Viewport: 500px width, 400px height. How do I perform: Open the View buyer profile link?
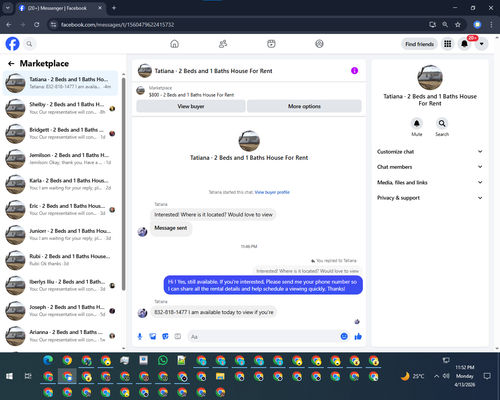272,192
